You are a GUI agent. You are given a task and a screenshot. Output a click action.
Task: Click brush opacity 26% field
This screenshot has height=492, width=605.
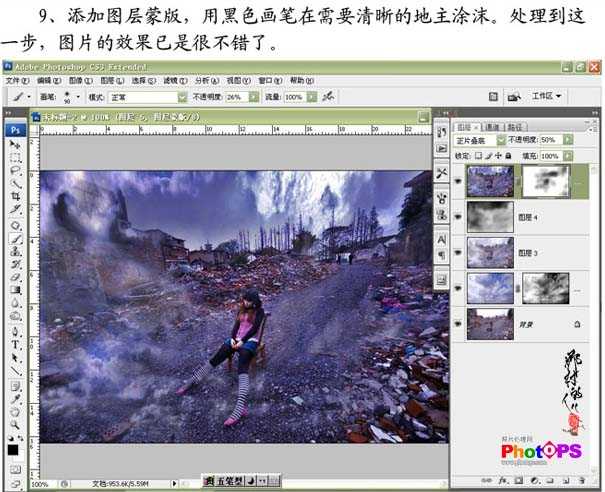pos(236,97)
